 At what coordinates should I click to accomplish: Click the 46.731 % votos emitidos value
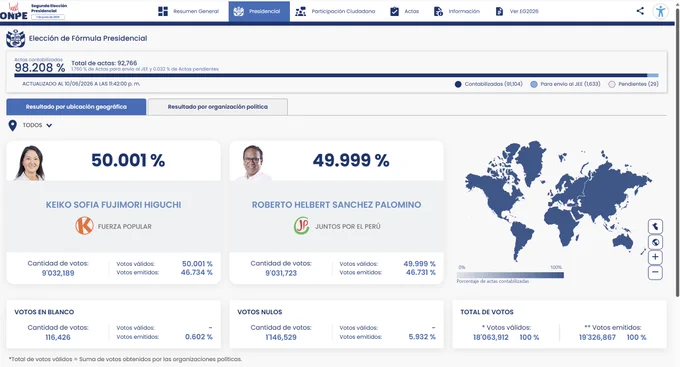tap(421, 272)
